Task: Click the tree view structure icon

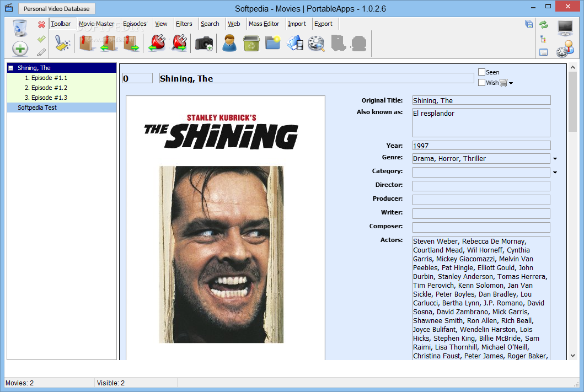Action: pos(543,39)
